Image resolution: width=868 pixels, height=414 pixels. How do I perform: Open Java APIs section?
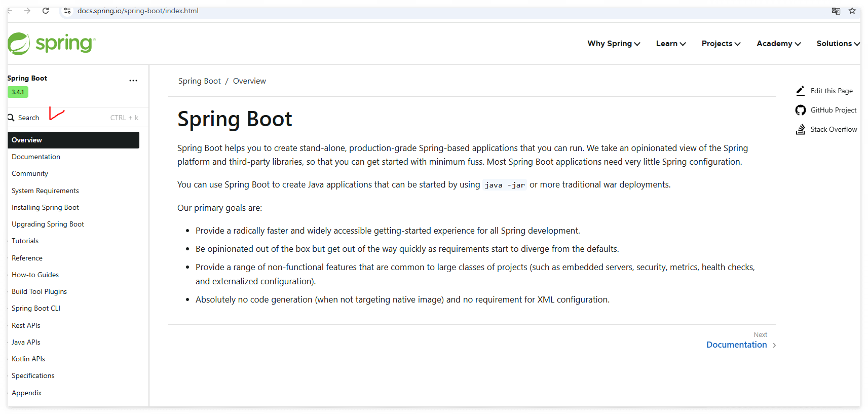point(26,342)
